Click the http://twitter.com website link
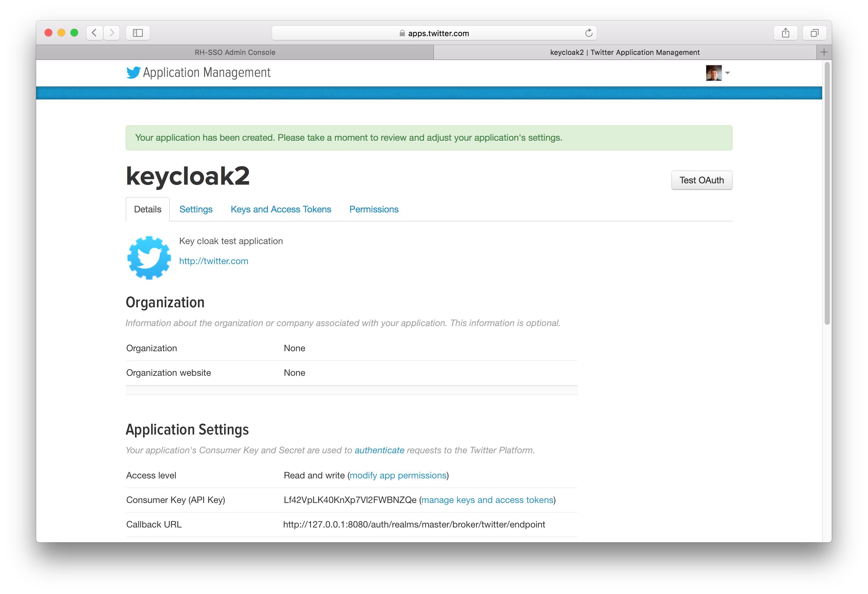Screen dimensions: 868x594 click(x=213, y=261)
